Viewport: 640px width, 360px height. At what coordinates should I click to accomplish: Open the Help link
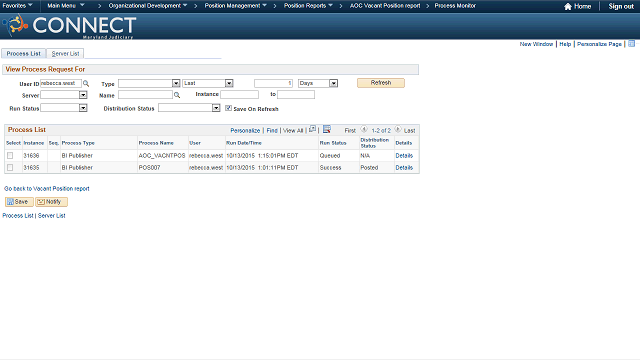tap(565, 44)
